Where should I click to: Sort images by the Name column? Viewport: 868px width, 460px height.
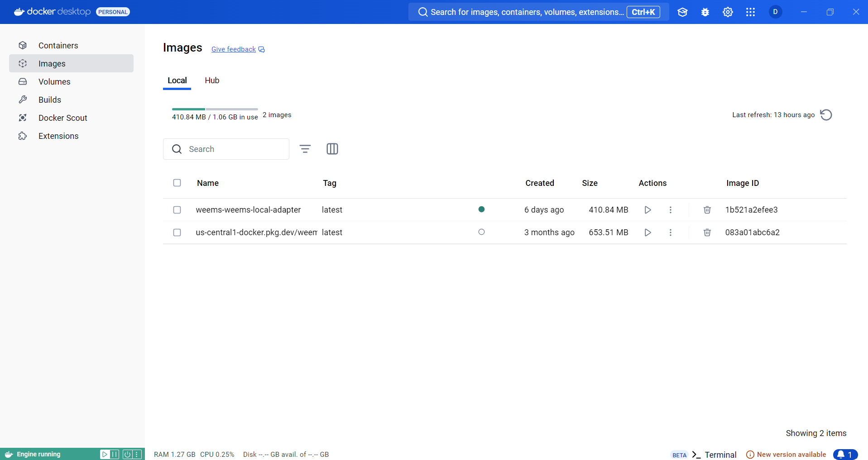[x=208, y=183]
